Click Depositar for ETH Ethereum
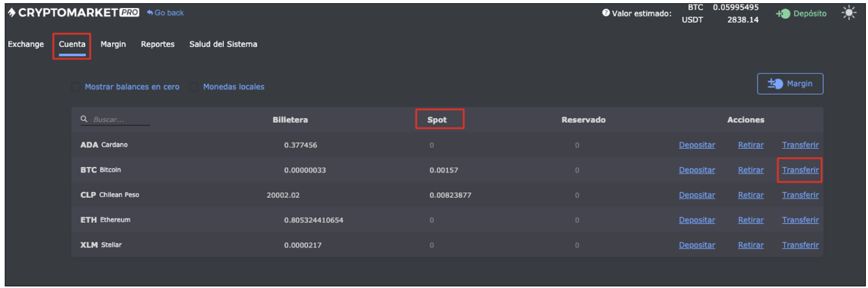The width and height of the screenshot is (868, 288). pos(697,220)
